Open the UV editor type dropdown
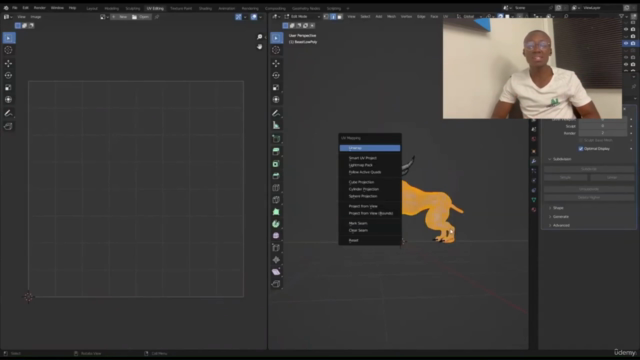The width and height of the screenshot is (640, 360). point(8,17)
